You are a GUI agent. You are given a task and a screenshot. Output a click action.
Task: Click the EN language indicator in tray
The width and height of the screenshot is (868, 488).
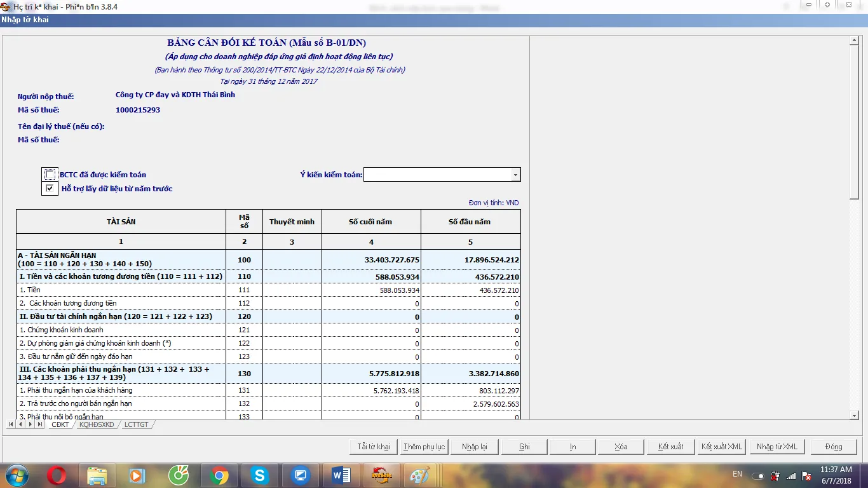click(737, 474)
